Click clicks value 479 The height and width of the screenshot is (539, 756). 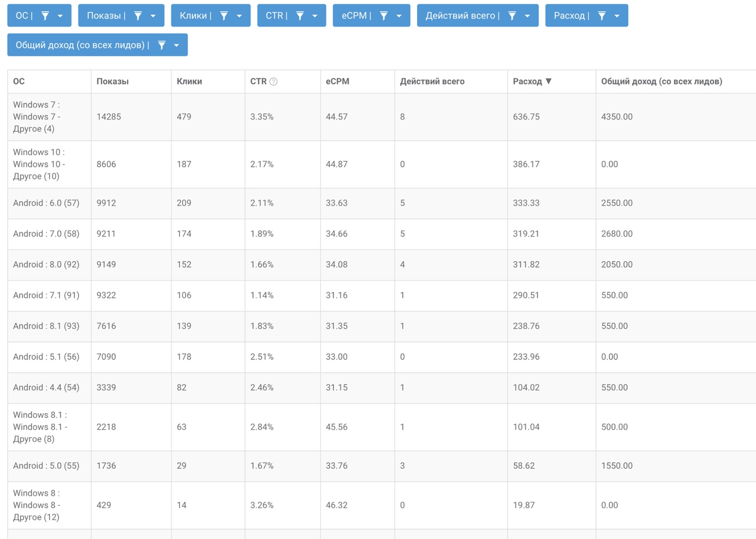pyautogui.click(x=184, y=116)
